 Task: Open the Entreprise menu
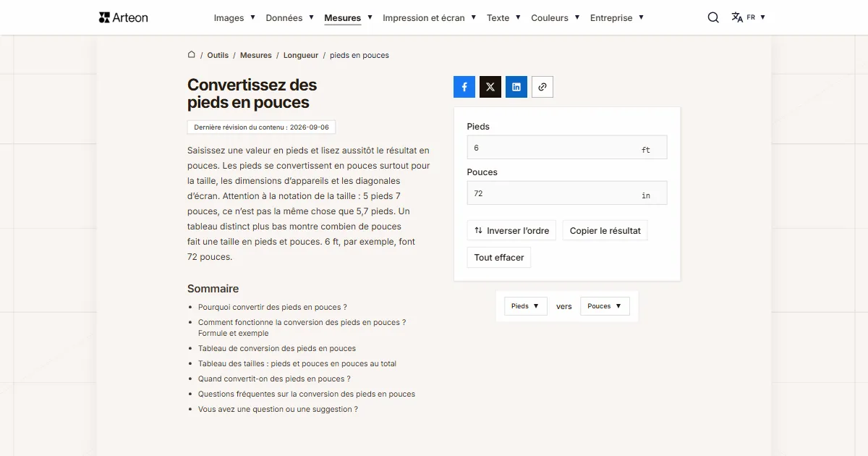pos(617,17)
